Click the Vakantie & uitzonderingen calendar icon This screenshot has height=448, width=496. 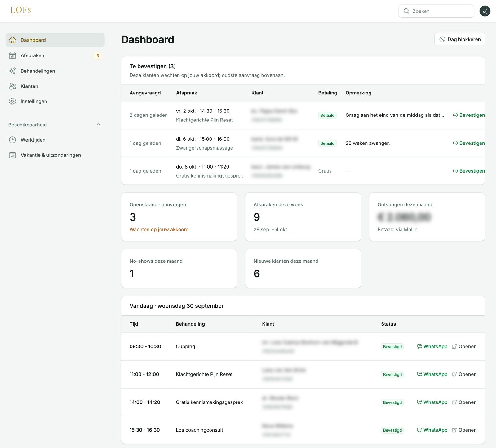12,155
